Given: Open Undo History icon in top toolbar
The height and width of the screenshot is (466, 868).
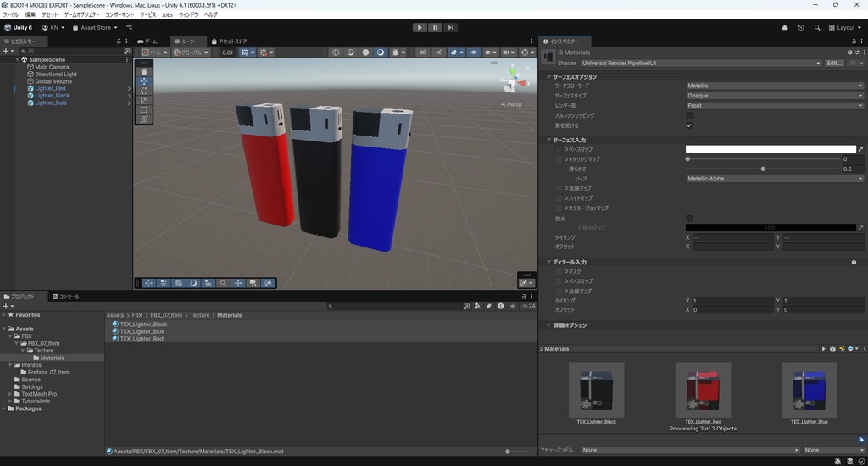Looking at the screenshot, I should (x=801, y=27).
